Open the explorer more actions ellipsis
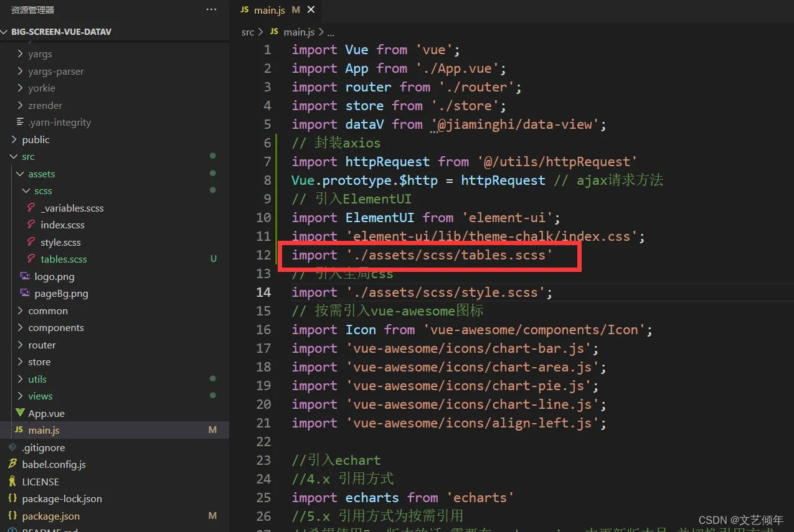The width and height of the screenshot is (794, 532). tap(212, 10)
